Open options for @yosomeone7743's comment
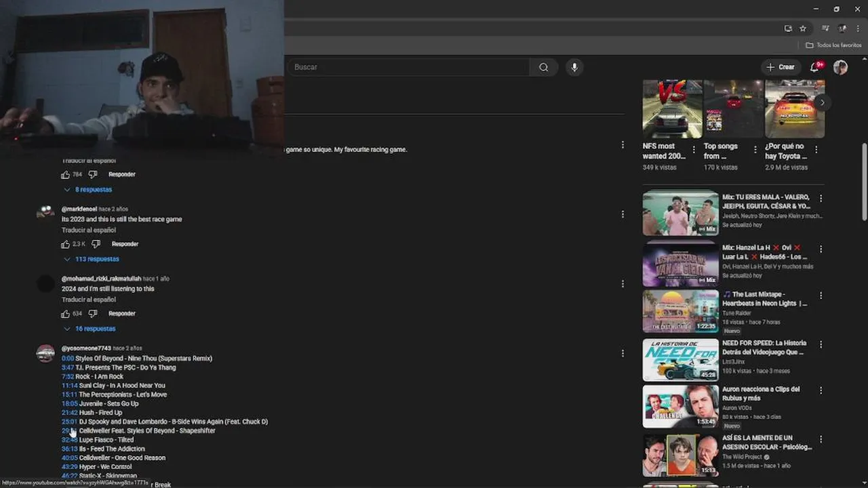Image resolution: width=868 pixels, height=488 pixels. tap(623, 353)
